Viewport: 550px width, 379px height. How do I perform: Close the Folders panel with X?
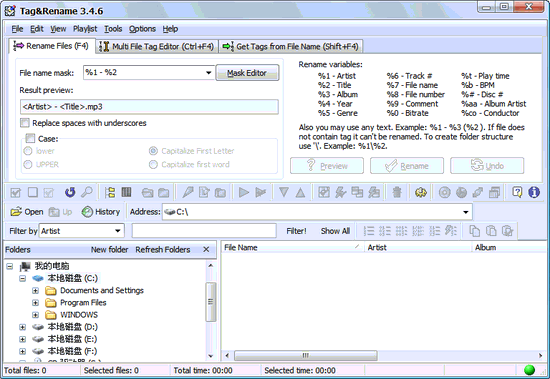pos(206,250)
